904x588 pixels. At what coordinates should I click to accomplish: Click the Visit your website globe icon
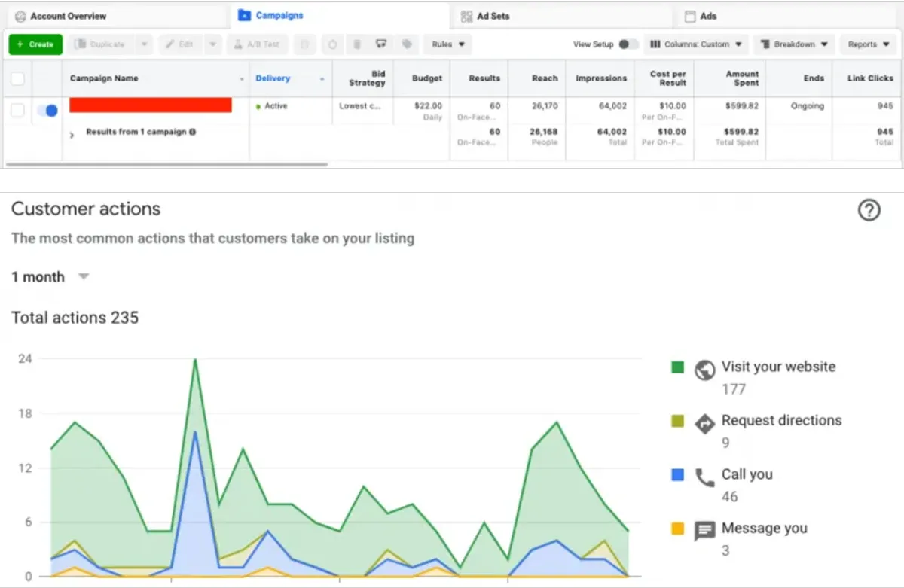click(x=704, y=370)
